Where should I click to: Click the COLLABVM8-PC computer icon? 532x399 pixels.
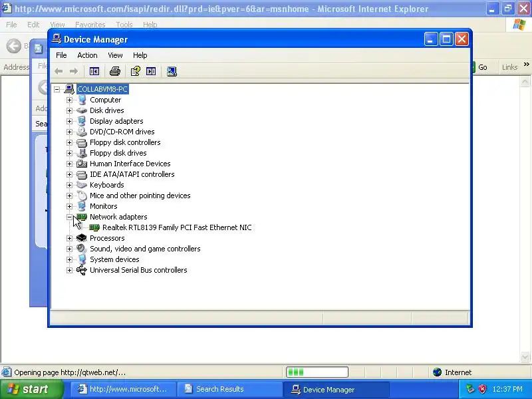point(69,89)
